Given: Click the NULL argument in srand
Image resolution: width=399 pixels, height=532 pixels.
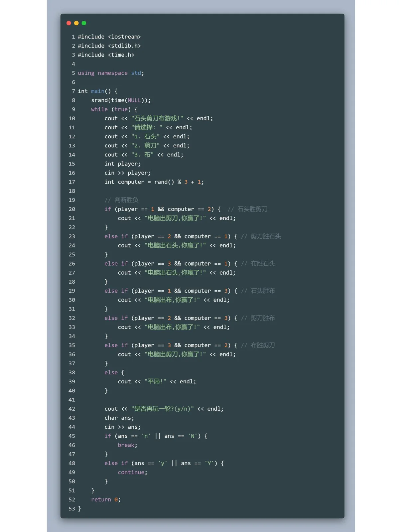Looking at the screenshot, I should click(x=134, y=100).
